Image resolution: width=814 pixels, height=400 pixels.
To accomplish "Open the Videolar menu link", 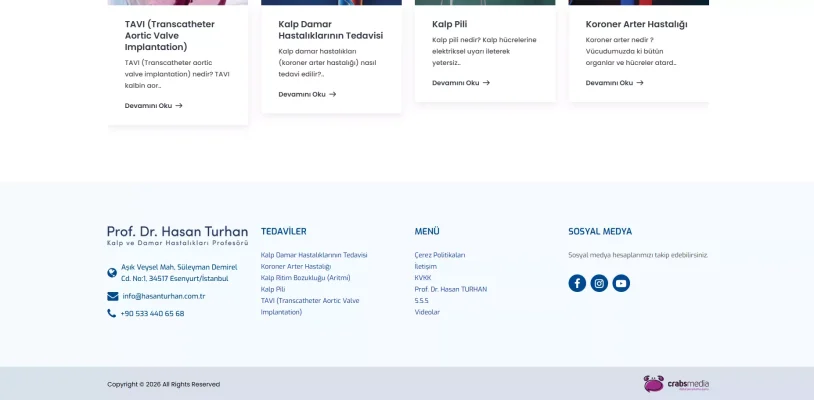I will pos(427,312).
